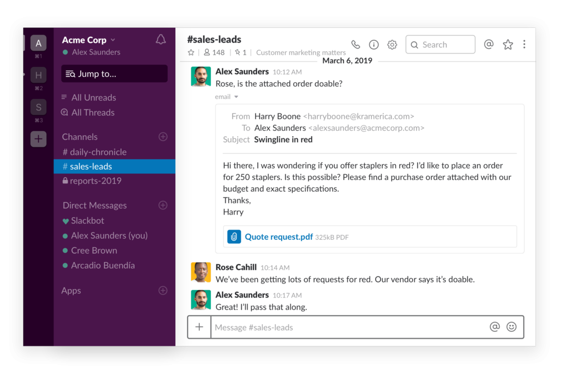Image resolution: width=570 pixels, height=392 pixels.
Task: Open notification preferences with the bell icon
Action: 160,40
